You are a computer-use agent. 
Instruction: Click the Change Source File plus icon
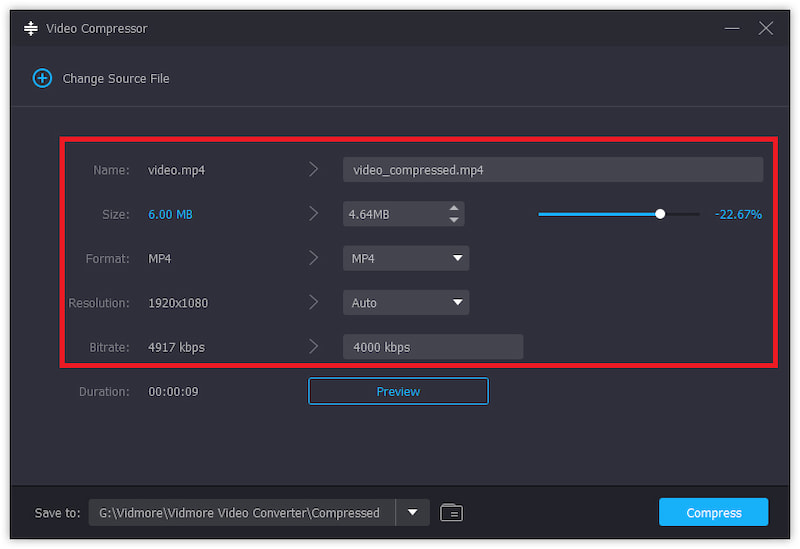42,79
